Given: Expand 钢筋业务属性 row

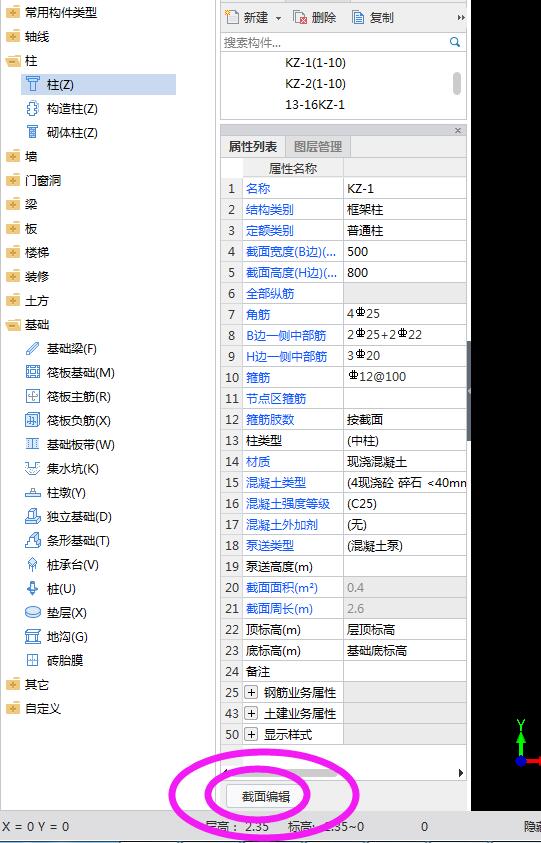Looking at the screenshot, I should point(251,692).
